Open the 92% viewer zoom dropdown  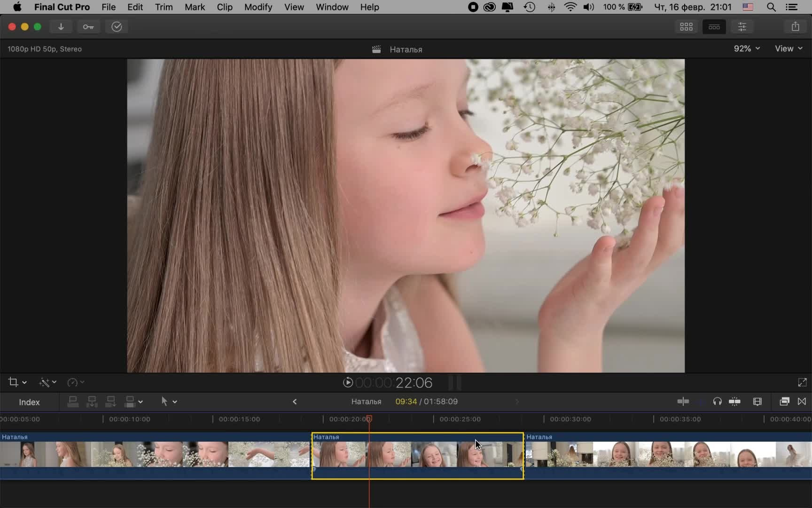746,48
